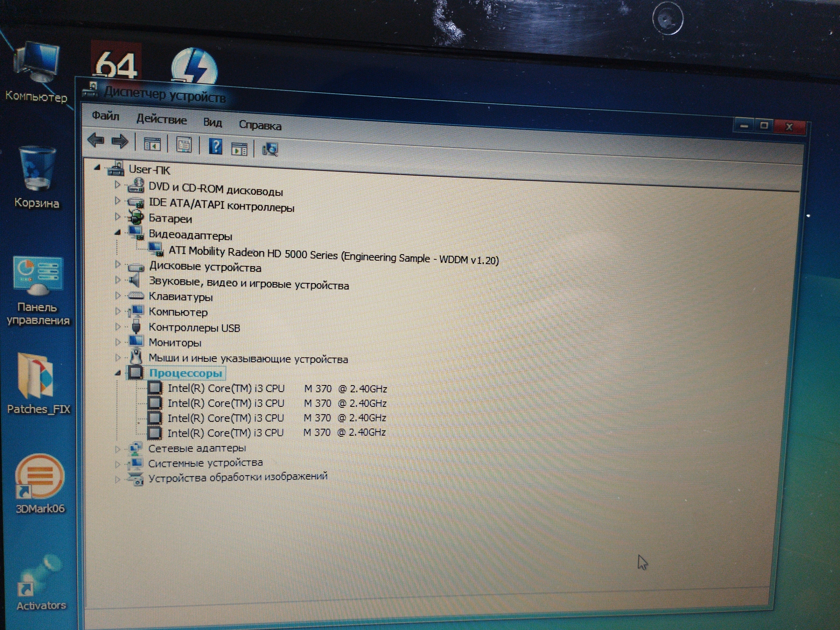Expand Дисковые устройства node

coord(117,264)
